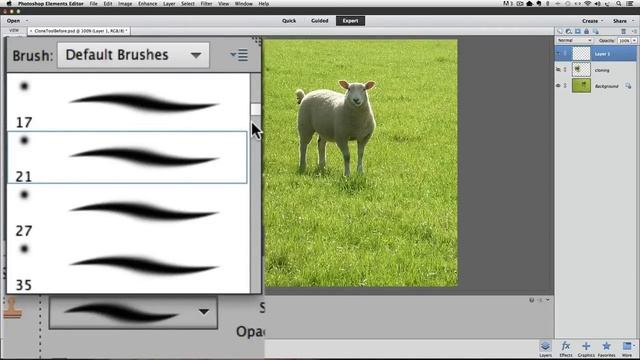Open the More panels icon
This screenshot has height=360, width=640.
627,349
